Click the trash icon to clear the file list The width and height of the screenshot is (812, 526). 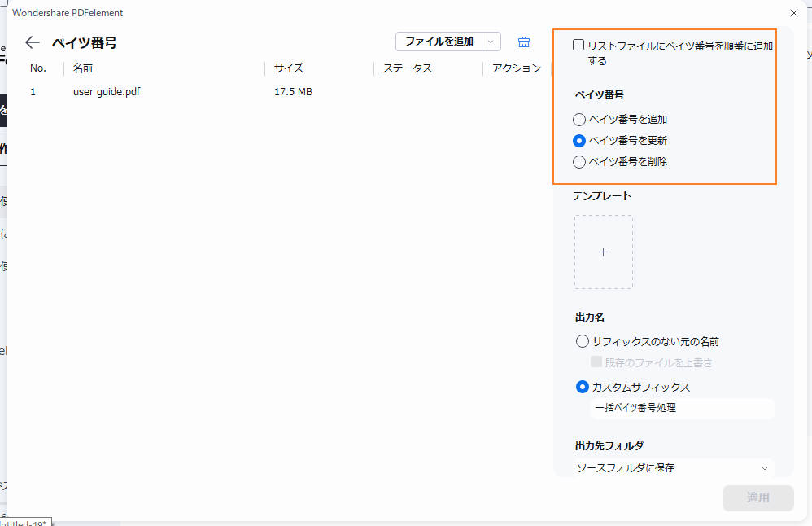tap(523, 41)
